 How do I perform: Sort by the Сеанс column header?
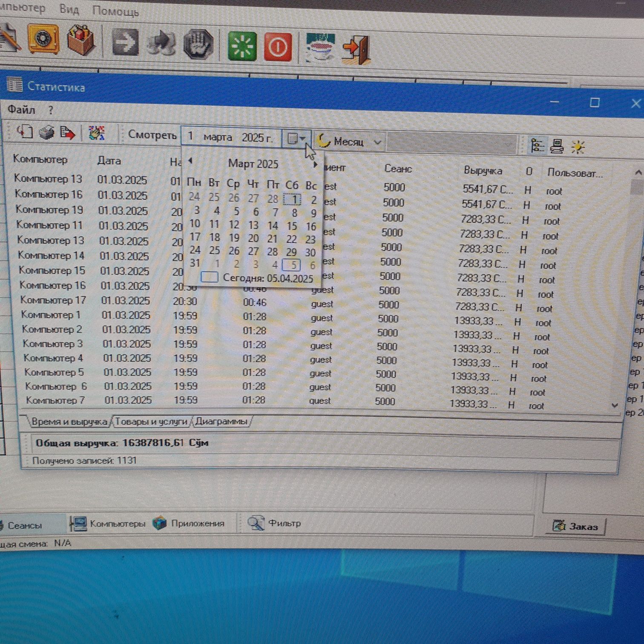[x=398, y=169]
